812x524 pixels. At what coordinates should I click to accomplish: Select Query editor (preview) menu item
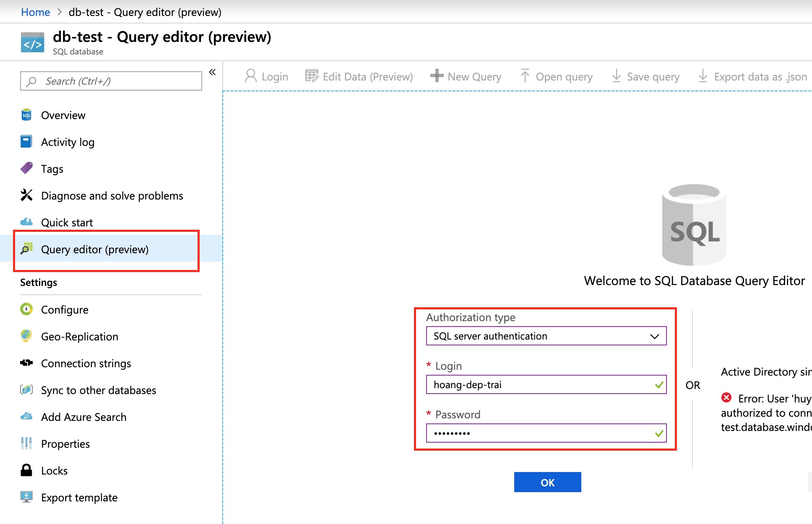tap(95, 249)
